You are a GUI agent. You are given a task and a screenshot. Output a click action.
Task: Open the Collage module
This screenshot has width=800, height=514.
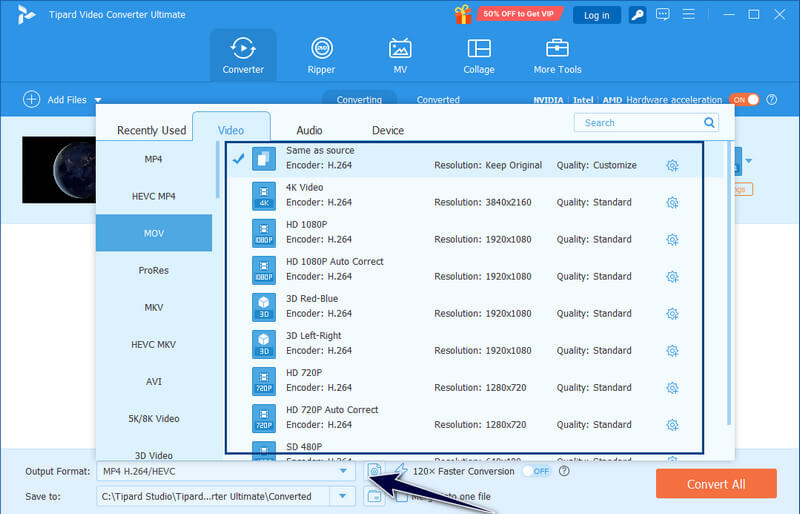point(479,56)
